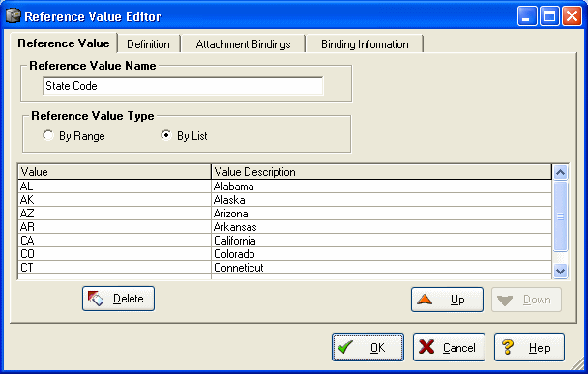The width and height of the screenshot is (588, 374).
Task: Open the Attachment Bindings tab
Action: click(243, 44)
